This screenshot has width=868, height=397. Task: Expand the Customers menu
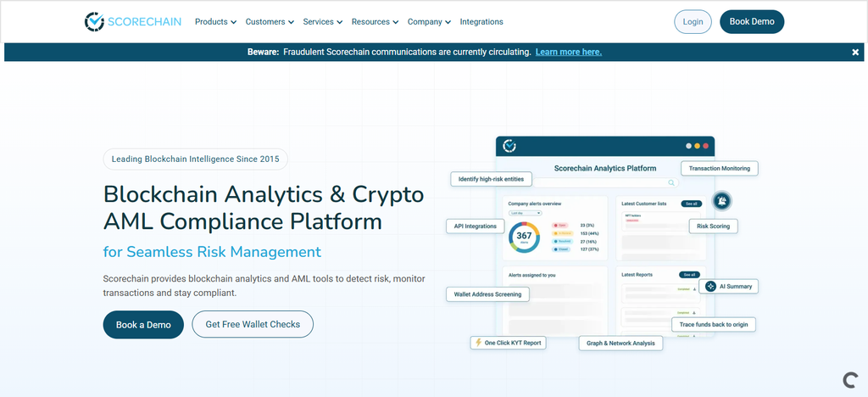pos(270,21)
